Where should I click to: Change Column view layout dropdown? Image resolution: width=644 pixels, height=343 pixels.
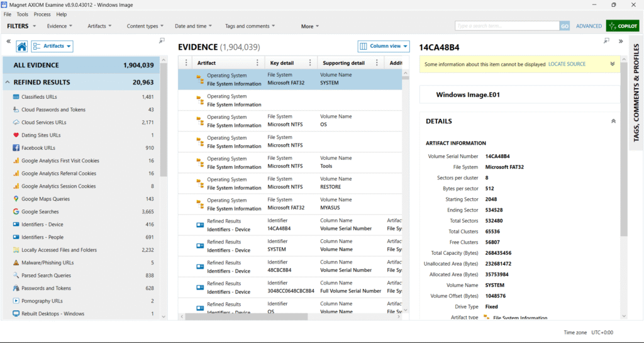(x=384, y=46)
